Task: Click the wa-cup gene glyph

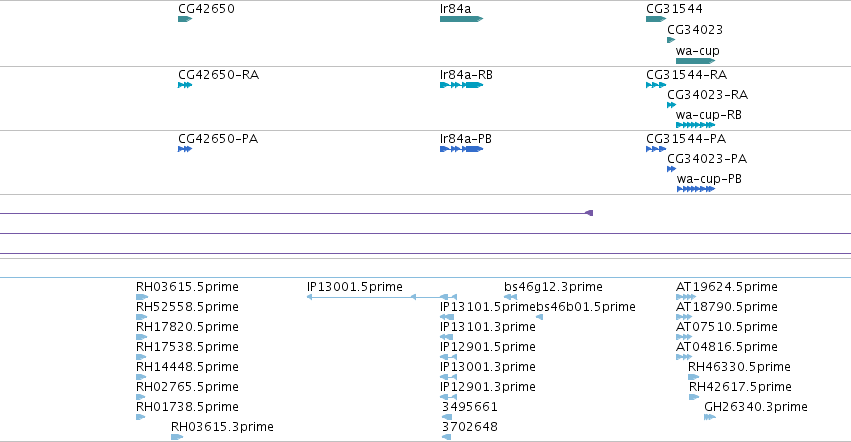Action: (x=695, y=61)
